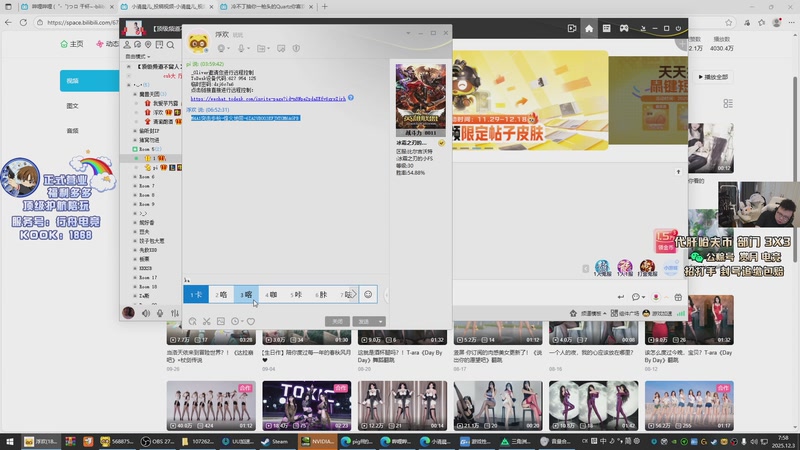800x450 pixels.
Task: Click the first icon in the chat input toolbar
Action: (x=192, y=321)
